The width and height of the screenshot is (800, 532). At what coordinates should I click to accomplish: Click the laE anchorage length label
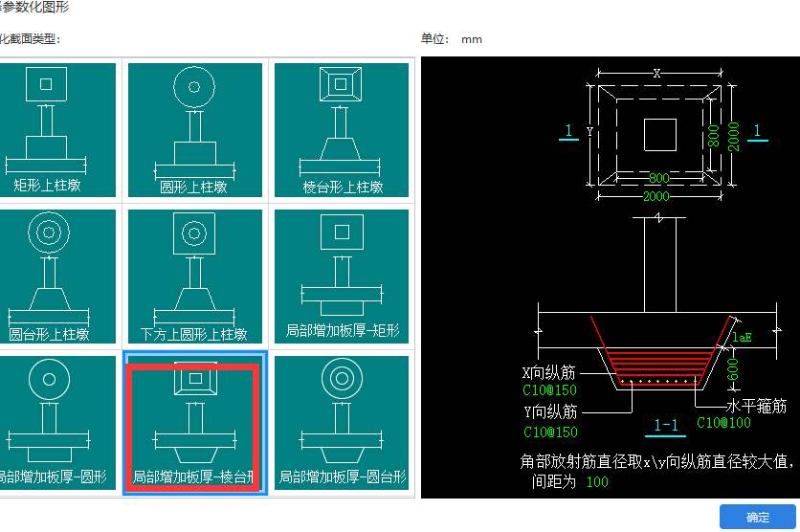point(742,337)
